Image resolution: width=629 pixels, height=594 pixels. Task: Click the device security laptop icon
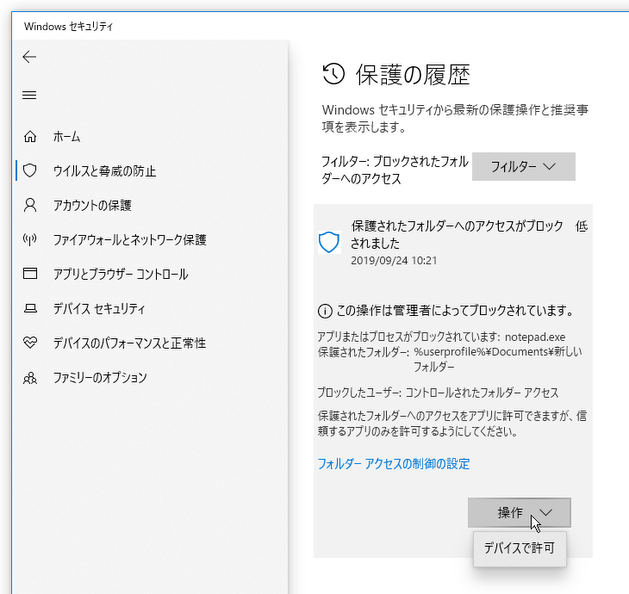coord(30,308)
